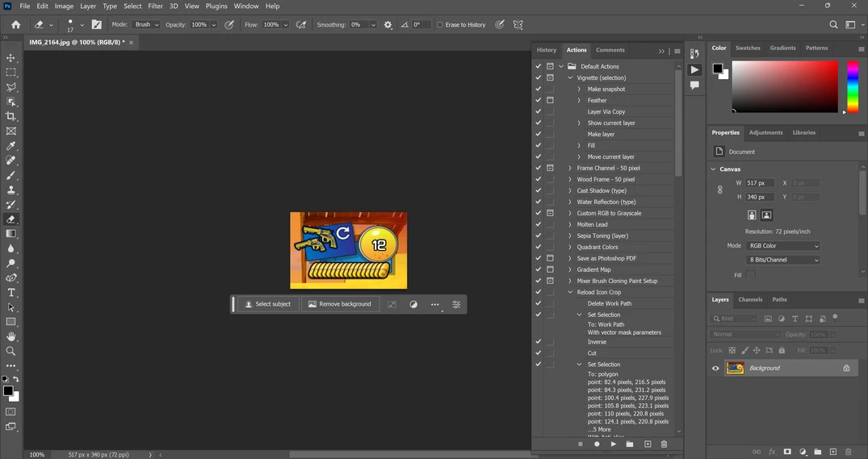Click Create new action icon

pos(647,444)
